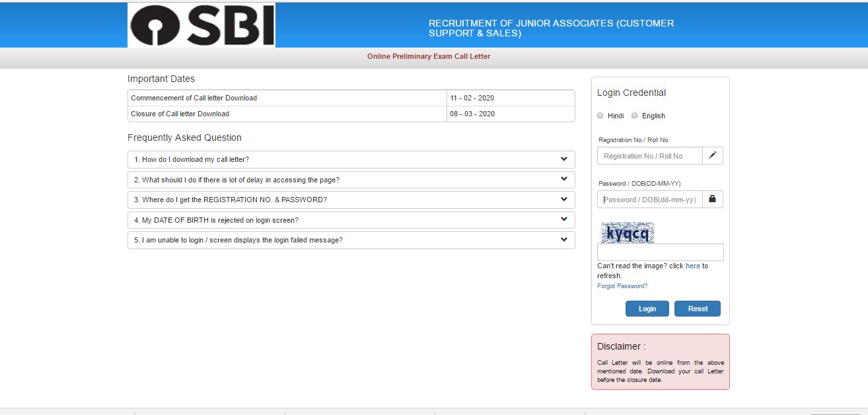The height and width of the screenshot is (415, 868).
Task: Focus the Registration No / Roll No field
Action: (x=649, y=156)
